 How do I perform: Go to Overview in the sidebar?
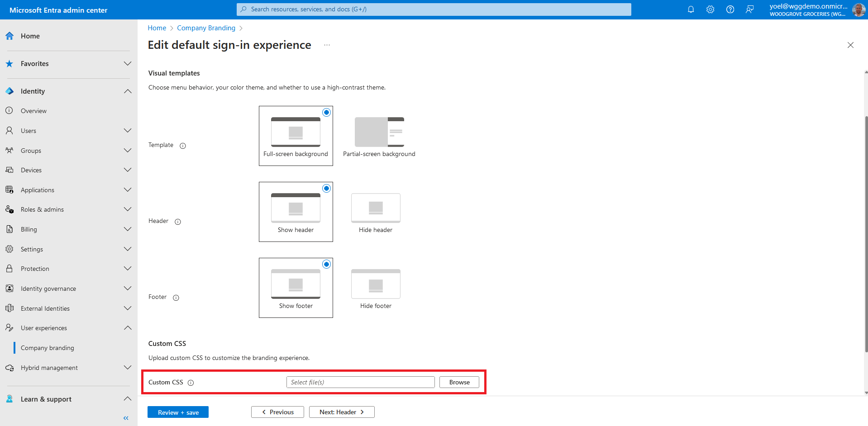tap(33, 111)
